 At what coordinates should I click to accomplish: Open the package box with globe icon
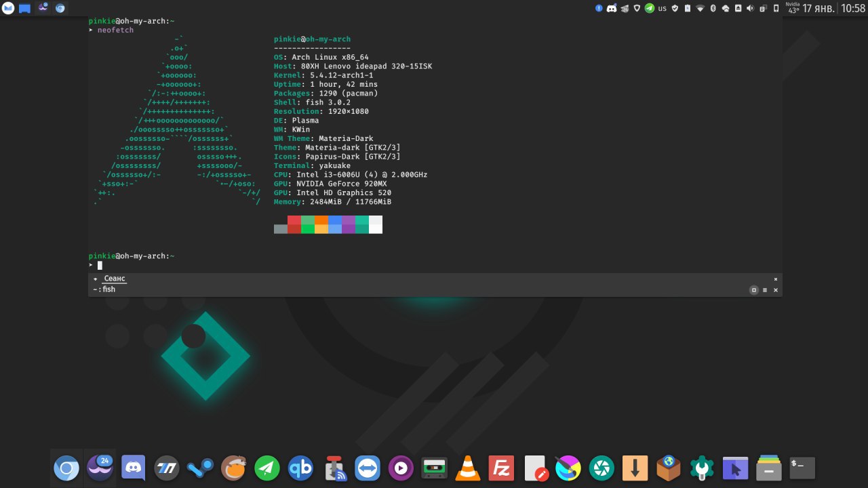coord(669,468)
